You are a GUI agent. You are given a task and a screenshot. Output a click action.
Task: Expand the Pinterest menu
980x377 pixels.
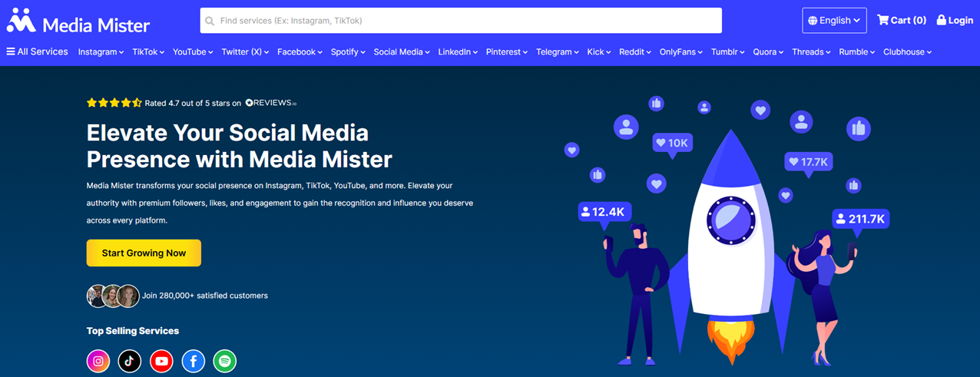pos(507,52)
